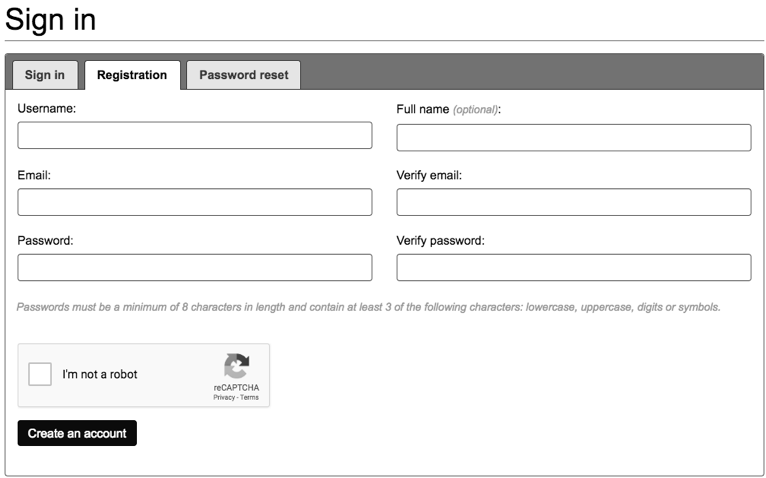This screenshot has height=478, width=766.
Task: Click the Verify password input field
Action: tap(574, 267)
